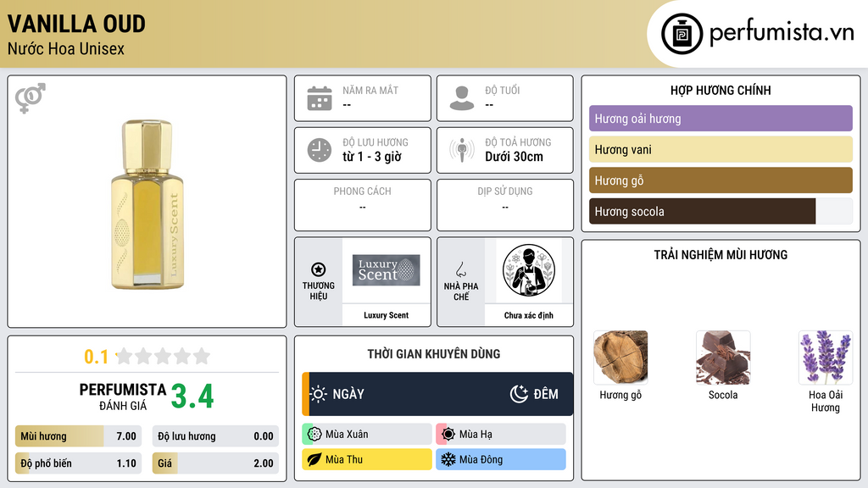This screenshot has width=868, height=488.
Task: Click the leaf icon for Mùa Thu
Action: click(314, 459)
